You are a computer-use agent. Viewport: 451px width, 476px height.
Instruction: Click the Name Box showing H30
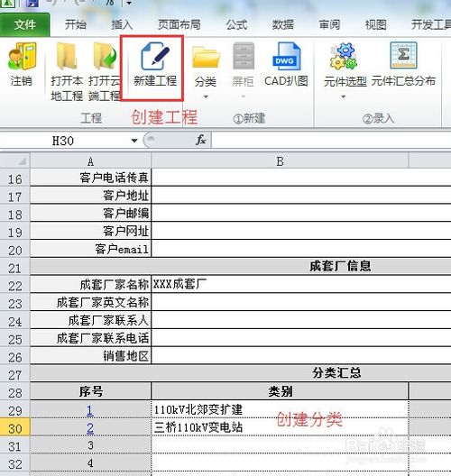pyautogui.click(x=64, y=141)
